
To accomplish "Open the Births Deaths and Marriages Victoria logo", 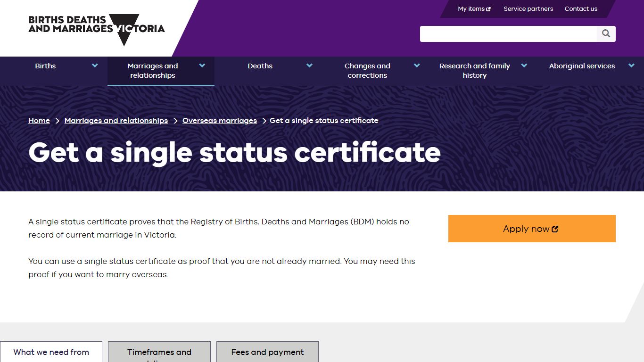I will (97, 30).
